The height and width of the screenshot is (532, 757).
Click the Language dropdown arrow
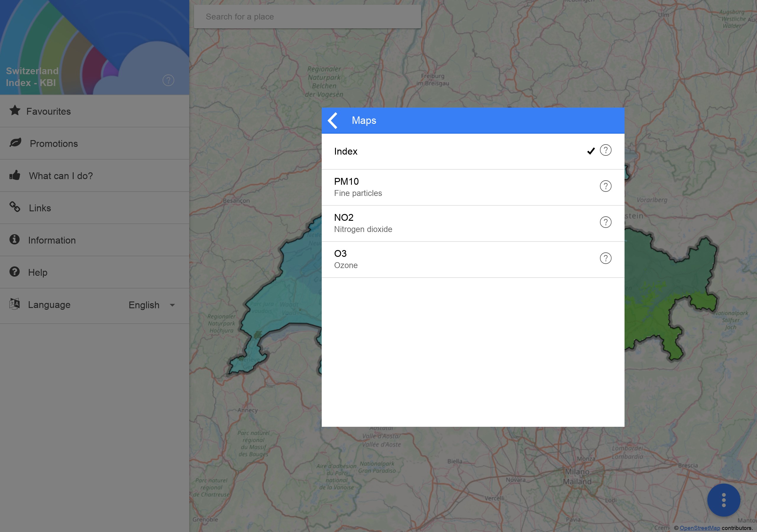(x=172, y=305)
